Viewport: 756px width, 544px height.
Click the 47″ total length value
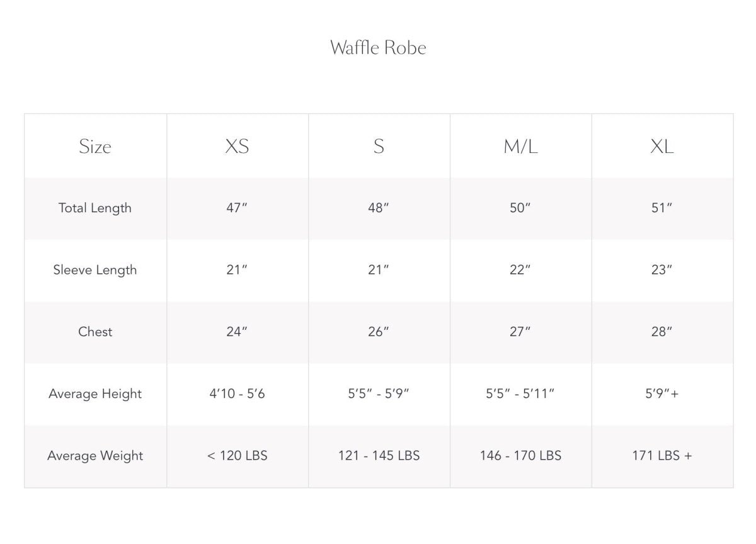(237, 208)
